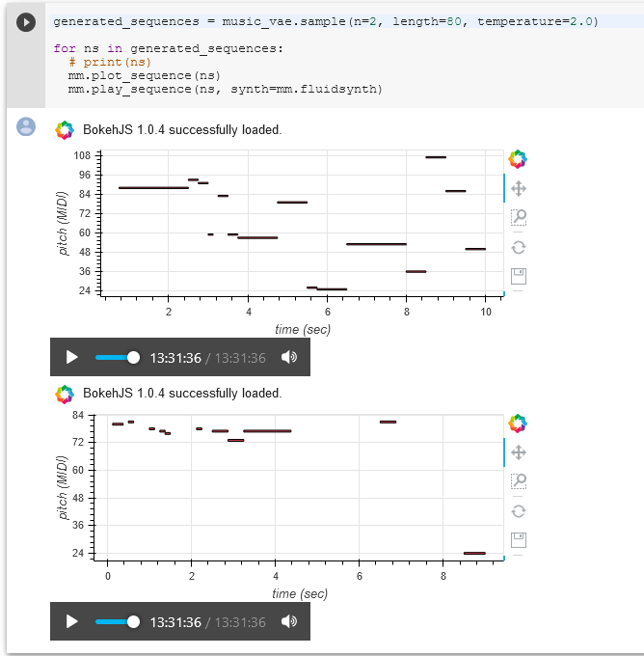Screen dimensions: 644x656
Task: Open Bokeh logo link beside top plot
Action: click(519, 159)
